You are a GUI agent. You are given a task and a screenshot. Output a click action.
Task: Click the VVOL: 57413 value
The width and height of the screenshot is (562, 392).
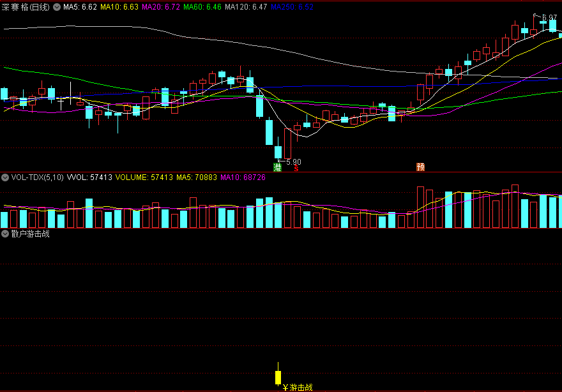coord(89,177)
